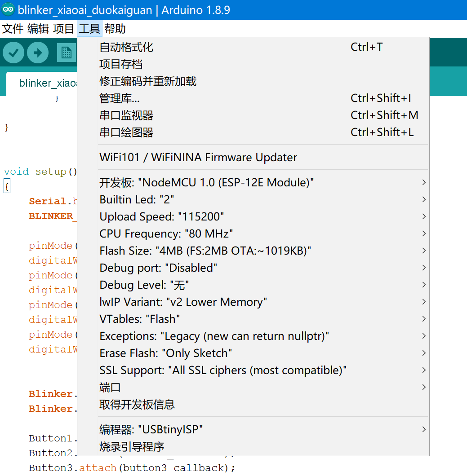The width and height of the screenshot is (467, 476).
Task: Expand Builtin Led "2" submenu
Action: click(x=253, y=199)
